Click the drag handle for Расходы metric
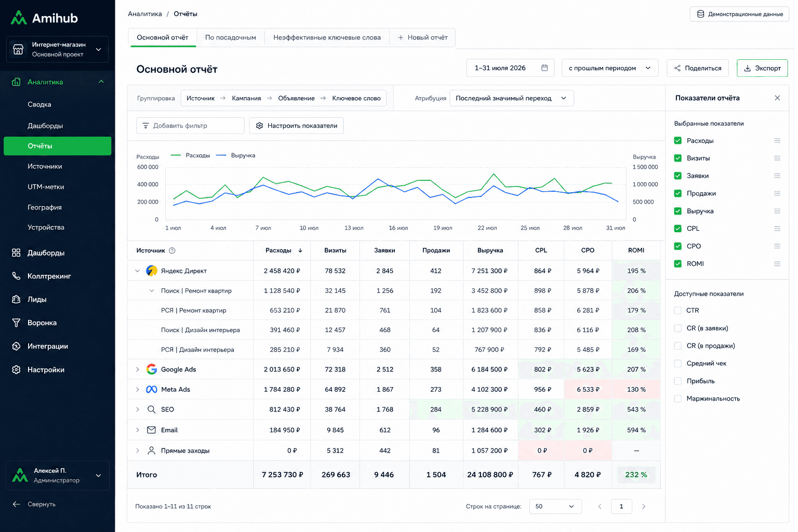 777,141
